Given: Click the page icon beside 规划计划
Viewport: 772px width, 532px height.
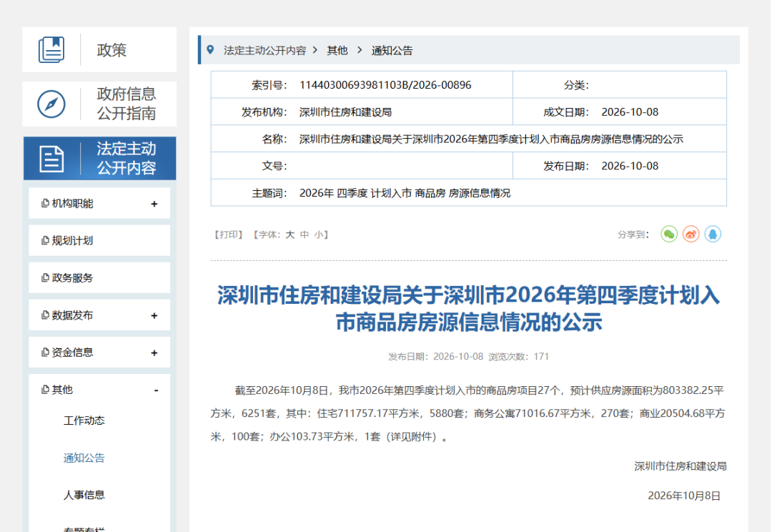Looking at the screenshot, I should coord(45,240).
